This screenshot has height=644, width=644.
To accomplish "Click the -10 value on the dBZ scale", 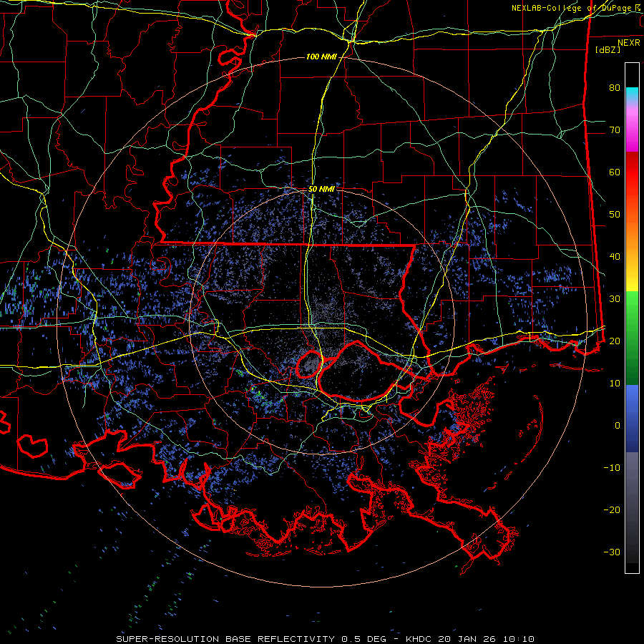I will coord(612,467).
